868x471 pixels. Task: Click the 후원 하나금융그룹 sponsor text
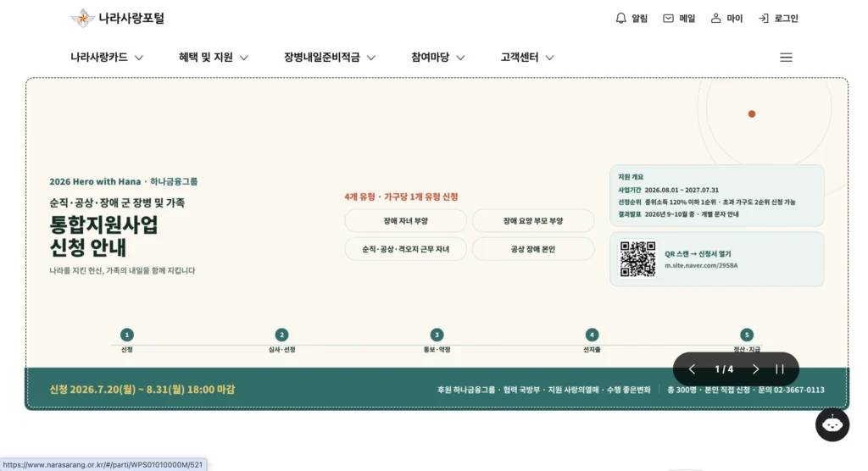[x=466, y=391]
